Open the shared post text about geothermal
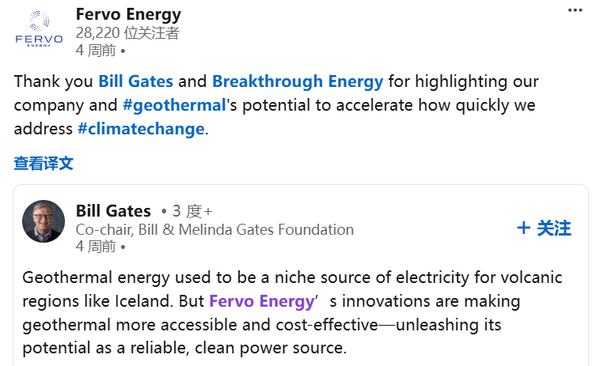The width and height of the screenshot is (600, 366). point(292,313)
